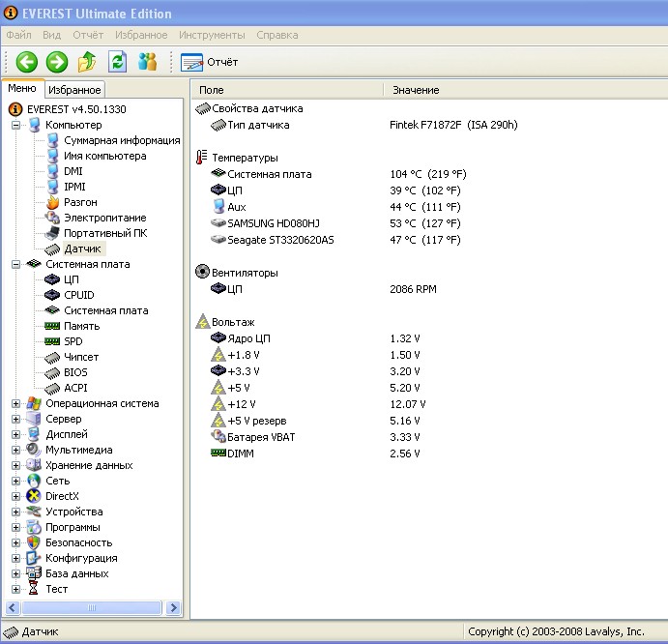Image resolution: width=668 pixels, height=644 pixels.
Task: Collapse the Системная плата tree node
Action: 15,264
